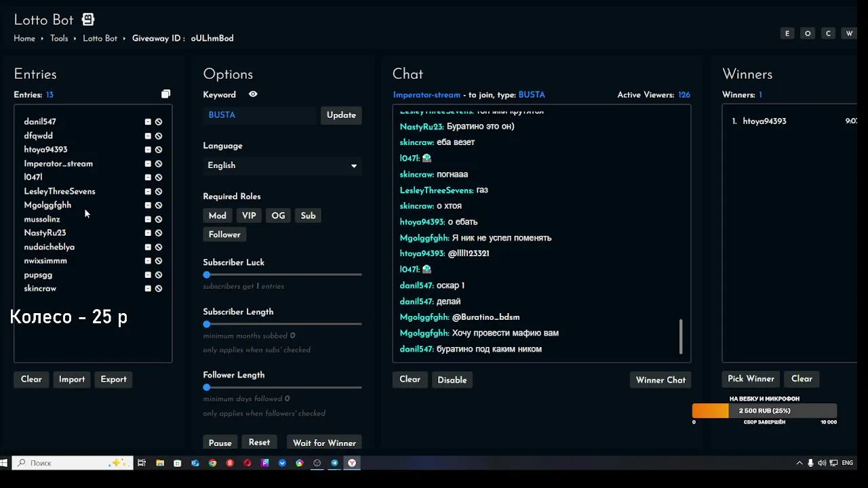This screenshot has width=868, height=488.
Task: Import entries list
Action: (72, 380)
